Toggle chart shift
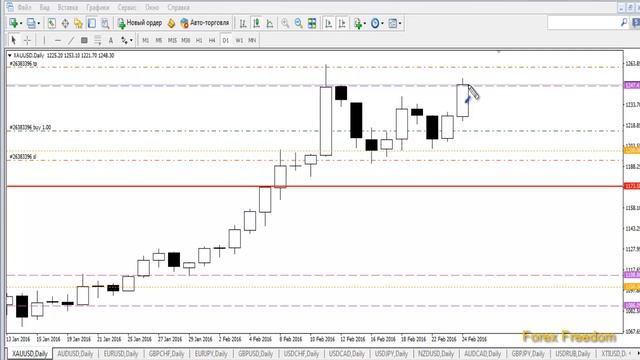The height and width of the screenshot is (360, 640). pyautogui.click(x=342, y=23)
